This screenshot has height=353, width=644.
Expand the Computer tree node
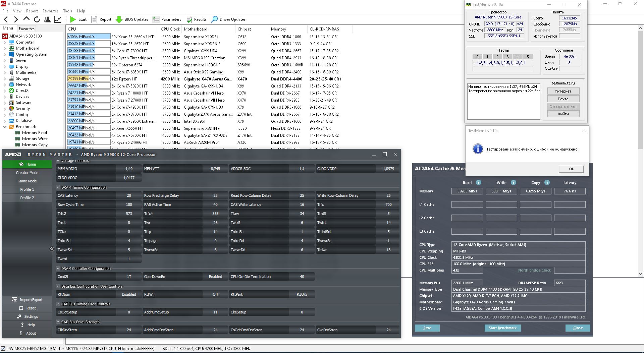click(x=5, y=42)
